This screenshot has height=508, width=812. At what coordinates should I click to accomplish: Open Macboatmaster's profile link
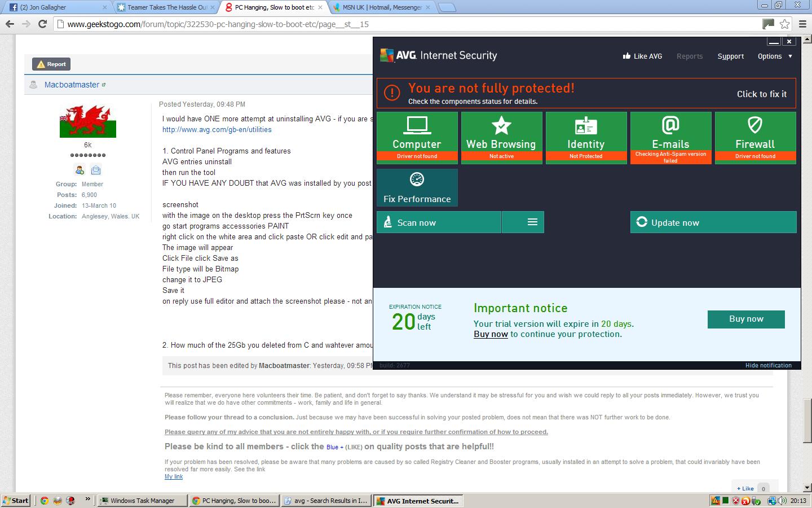click(x=72, y=85)
